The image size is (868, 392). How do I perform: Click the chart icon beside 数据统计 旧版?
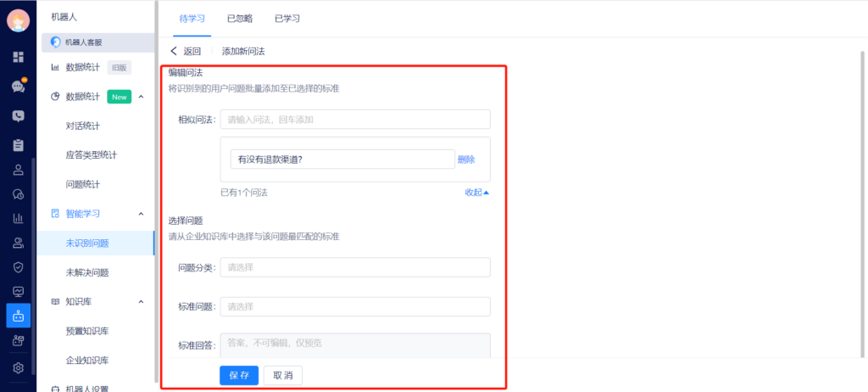[55, 68]
